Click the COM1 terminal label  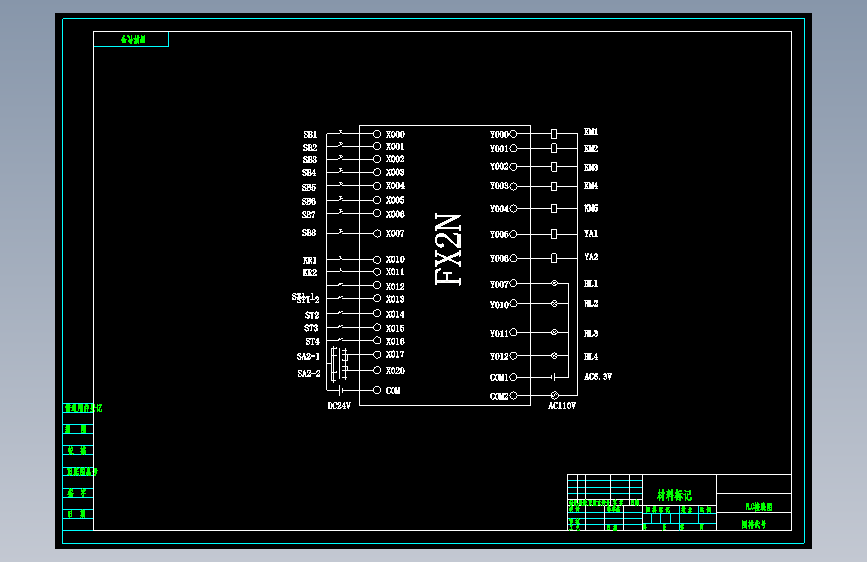(x=499, y=378)
